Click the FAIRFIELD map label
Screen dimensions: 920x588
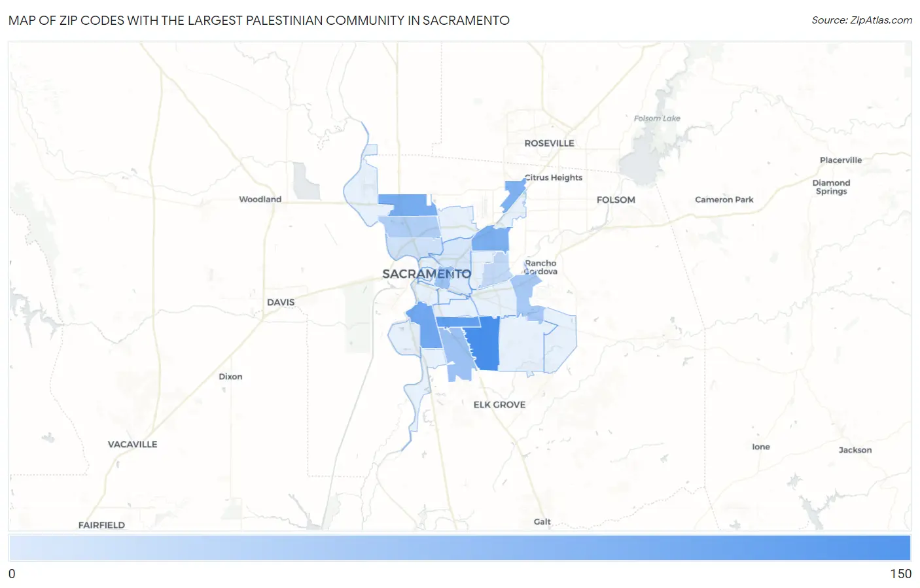tap(101, 525)
